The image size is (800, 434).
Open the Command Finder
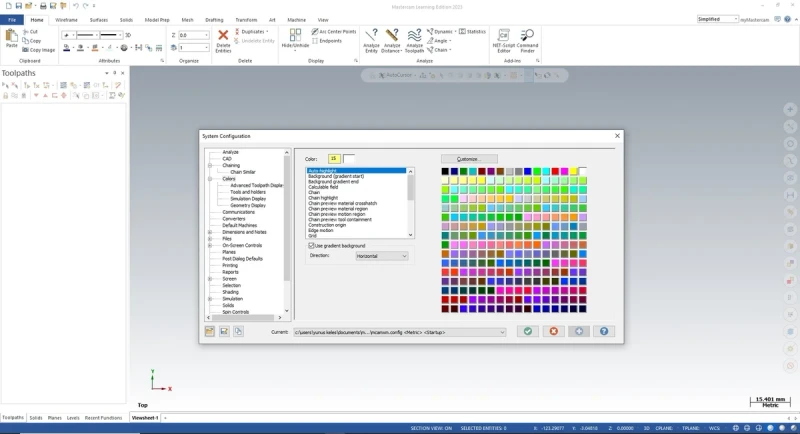527,41
